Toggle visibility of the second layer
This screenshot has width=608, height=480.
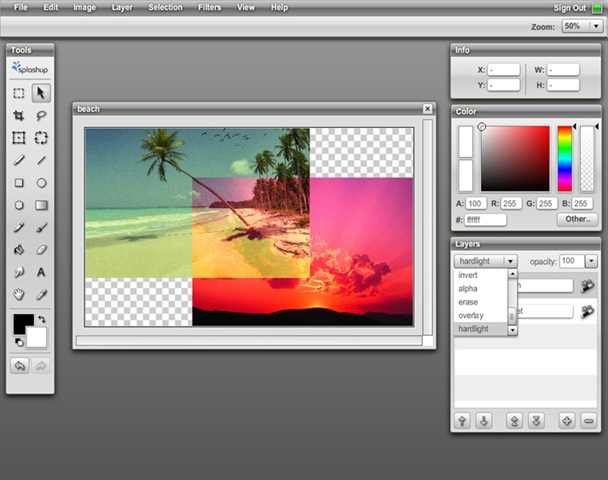(587, 312)
